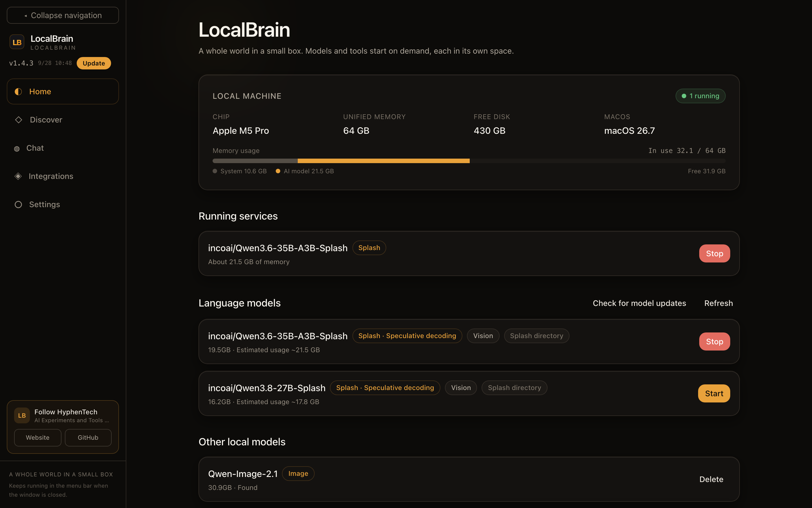Image resolution: width=812 pixels, height=508 pixels.
Task: Click the version text v1.4.3
Action: 21,63
